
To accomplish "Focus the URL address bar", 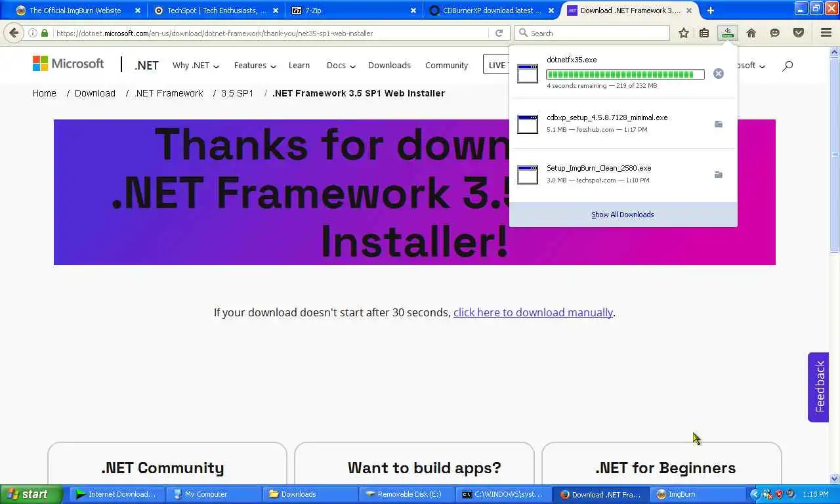I will pyautogui.click(x=272, y=33).
